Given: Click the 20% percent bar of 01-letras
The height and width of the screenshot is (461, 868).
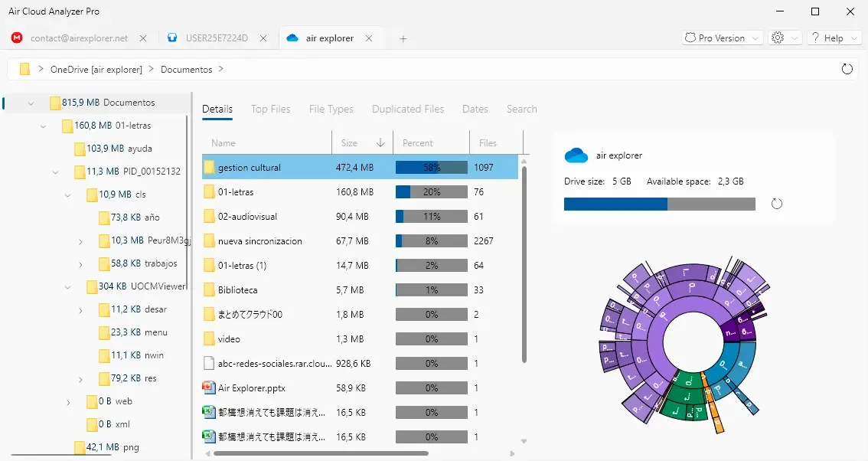Looking at the screenshot, I should point(431,191).
